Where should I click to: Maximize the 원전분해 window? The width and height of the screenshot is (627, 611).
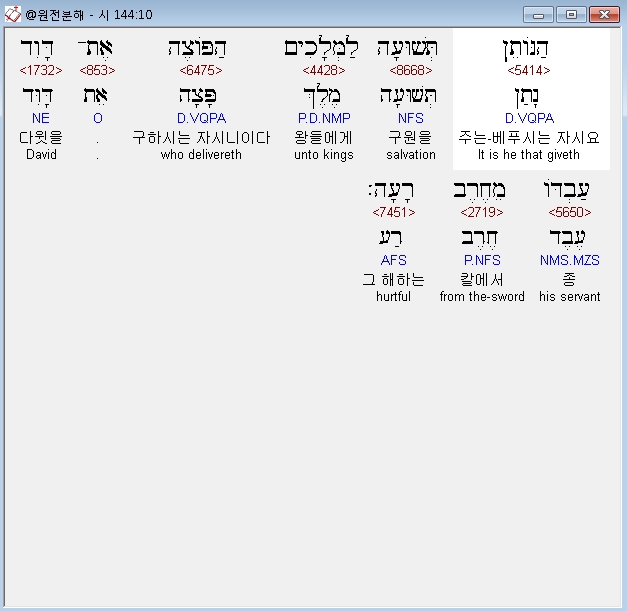click(x=571, y=15)
